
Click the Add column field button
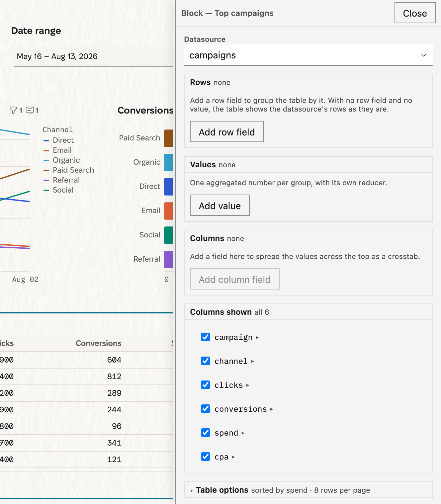coord(235,279)
